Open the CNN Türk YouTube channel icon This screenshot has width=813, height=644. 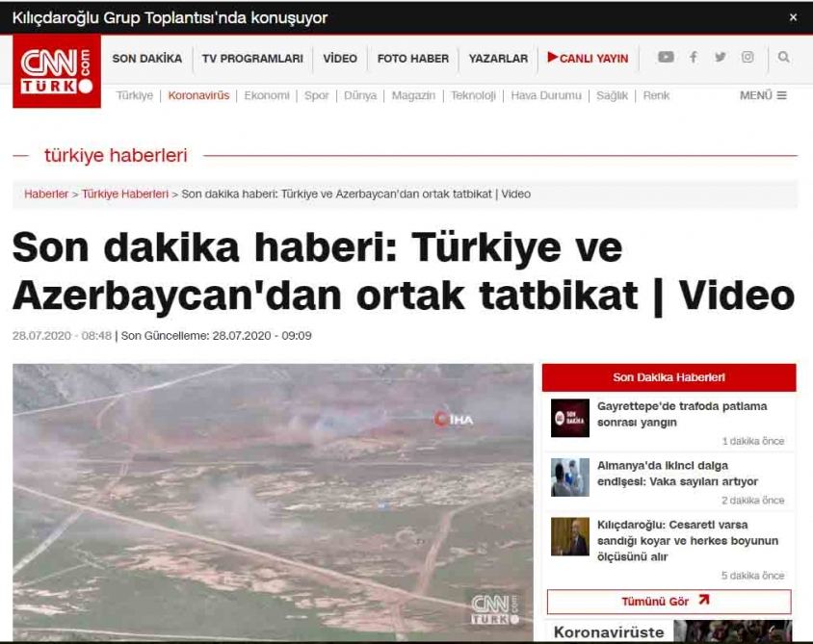click(x=666, y=57)
